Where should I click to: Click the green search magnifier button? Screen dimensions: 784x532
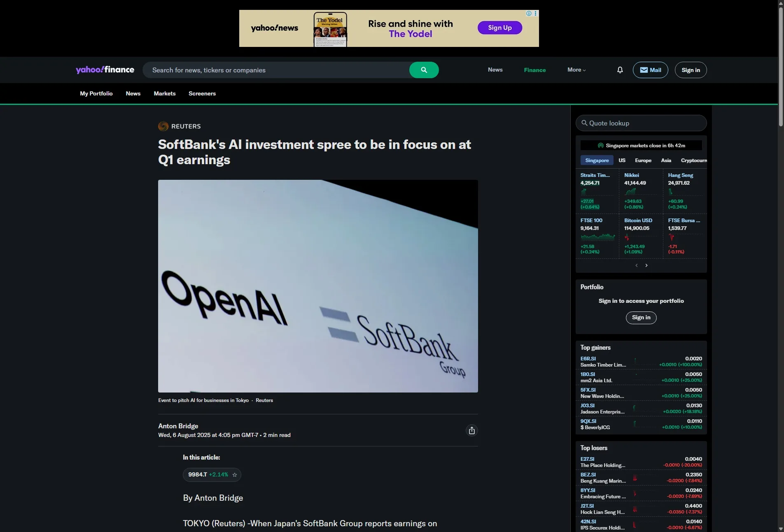click(x=424, y=70)
